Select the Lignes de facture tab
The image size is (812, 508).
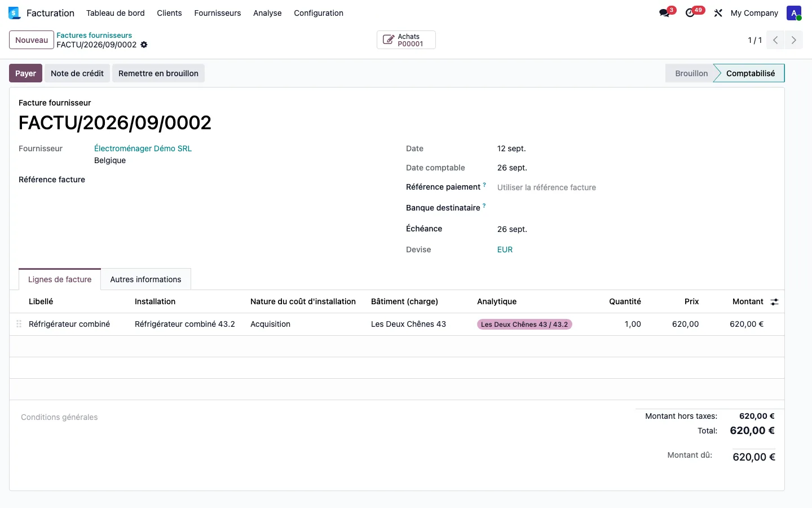[x=60, y=279]
